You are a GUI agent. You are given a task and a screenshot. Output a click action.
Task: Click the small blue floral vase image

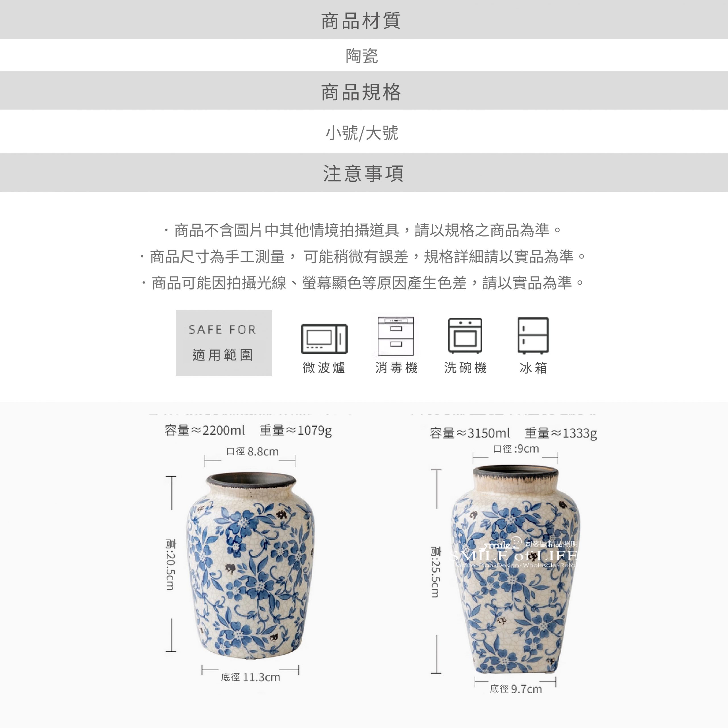(x=250, y=566)
